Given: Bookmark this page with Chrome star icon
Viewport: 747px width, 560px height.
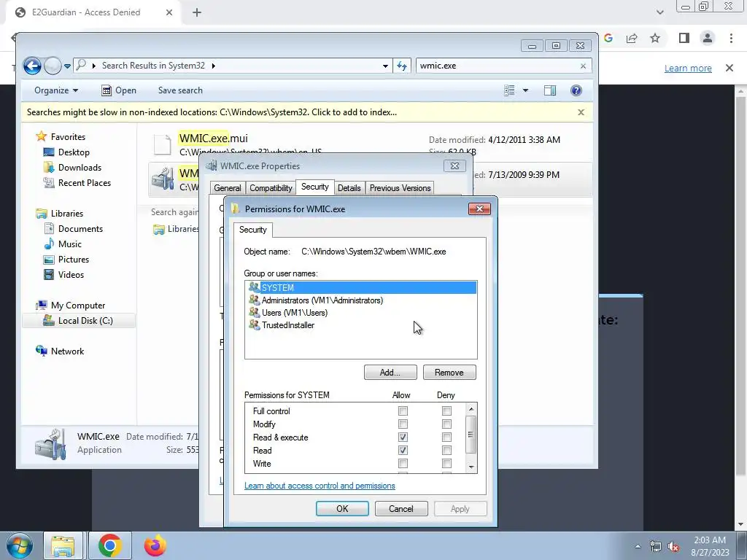Looking at the screenshot, I should tap(655, 38).
